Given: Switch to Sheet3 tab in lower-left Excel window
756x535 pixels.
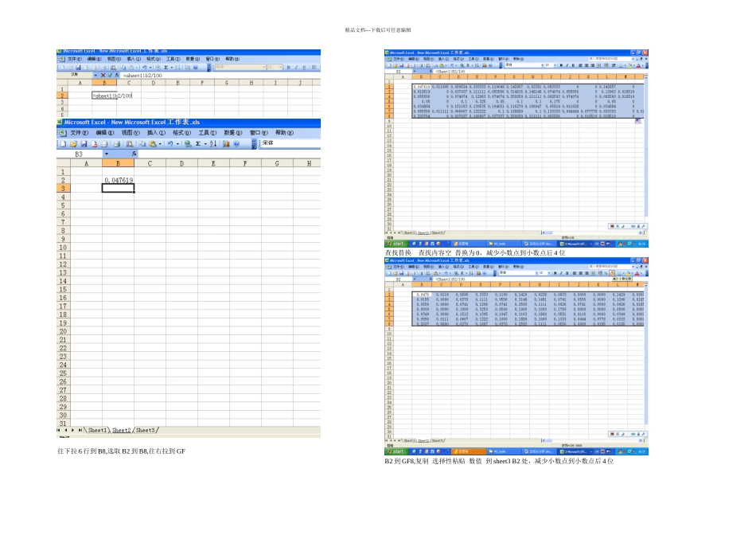Looking at the screenshot, I should (x=145, y=430).
